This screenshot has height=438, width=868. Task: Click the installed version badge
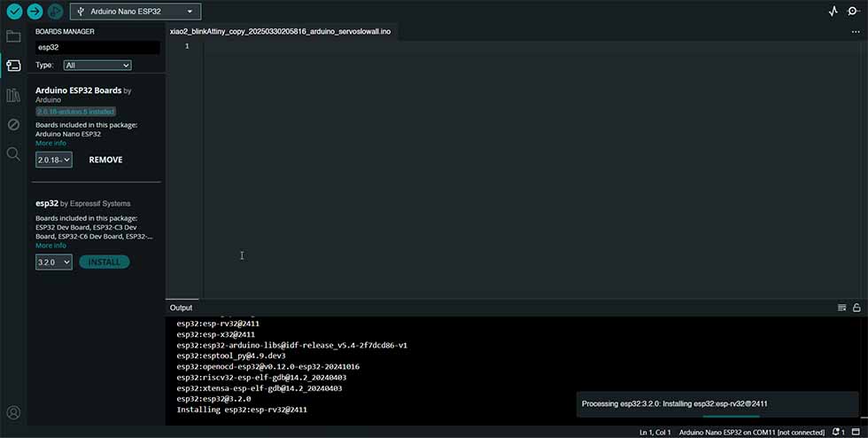coord(76,112)
